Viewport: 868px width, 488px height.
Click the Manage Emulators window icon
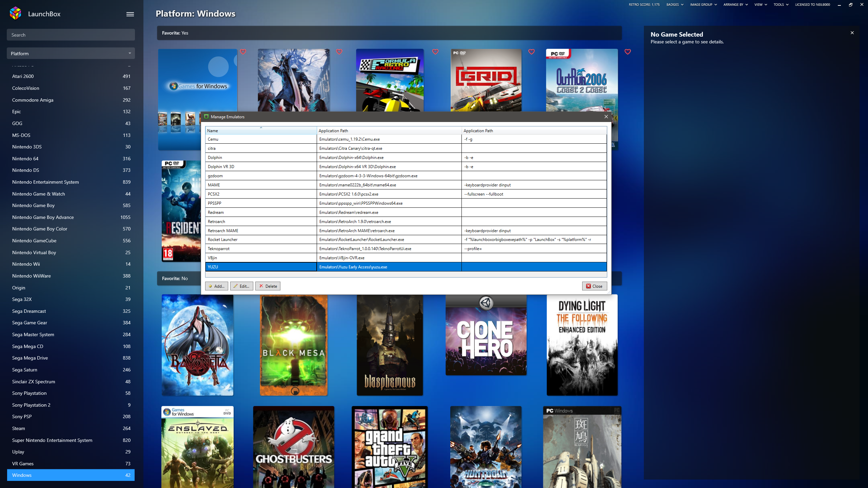click(x=206, y=117)
